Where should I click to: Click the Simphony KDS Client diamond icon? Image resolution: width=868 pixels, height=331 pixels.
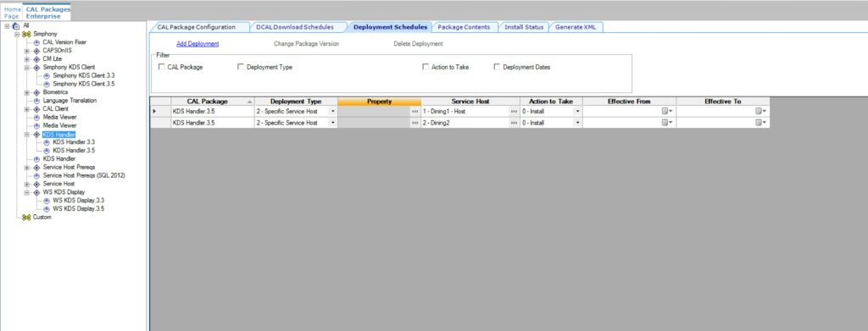36,67
